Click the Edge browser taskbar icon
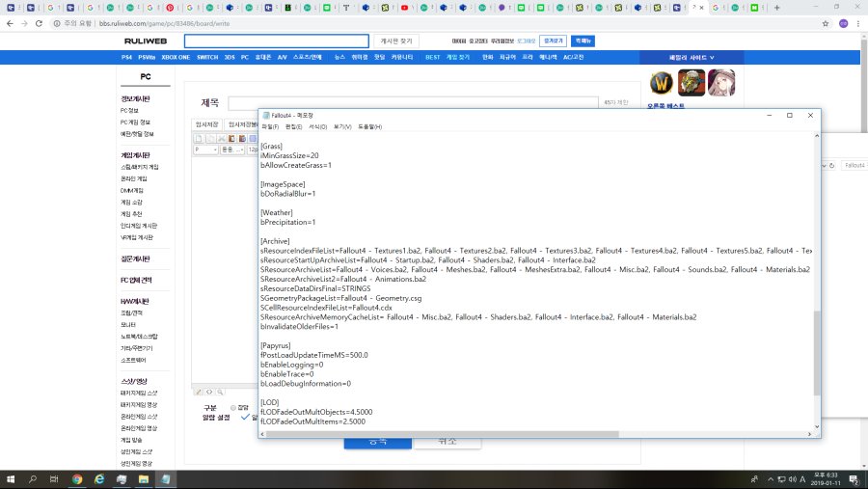Viewport: 868px width, 489px height. tap(98, 478)
